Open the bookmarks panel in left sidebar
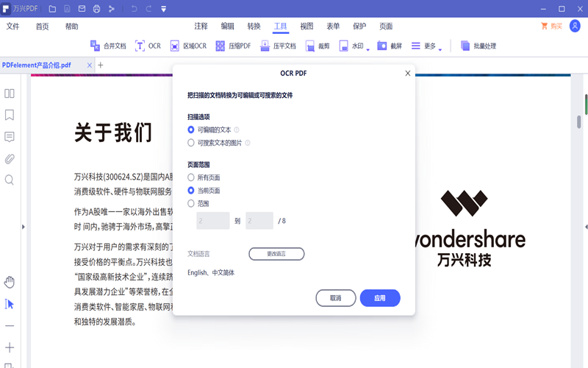The height and width of the screenshot is (368, 588). [x=10, y=116]
